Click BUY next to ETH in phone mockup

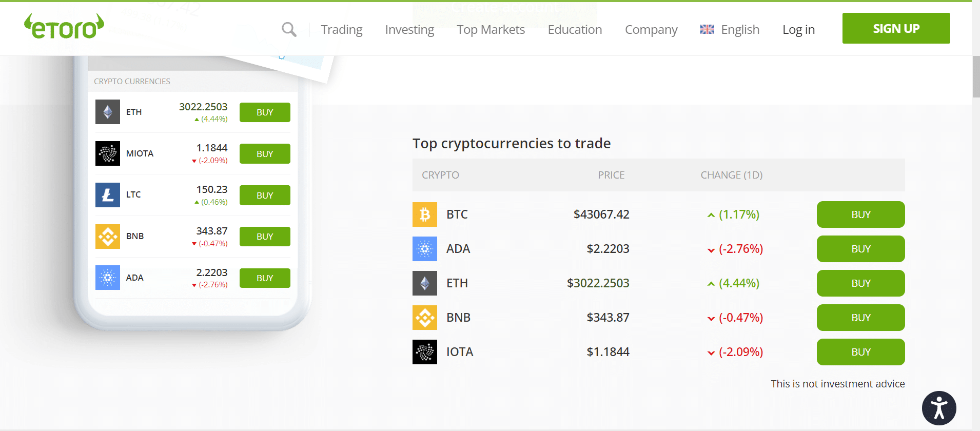click(x=265, y=112)
